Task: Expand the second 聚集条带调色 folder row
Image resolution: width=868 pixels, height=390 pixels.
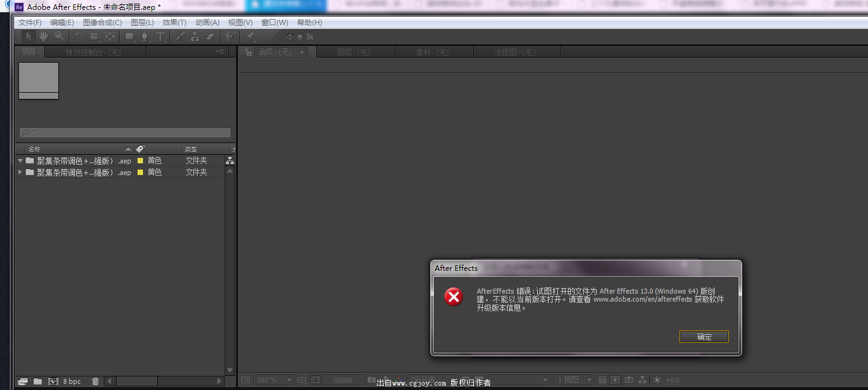Action: pyautogui.click(x=20, y=173)
